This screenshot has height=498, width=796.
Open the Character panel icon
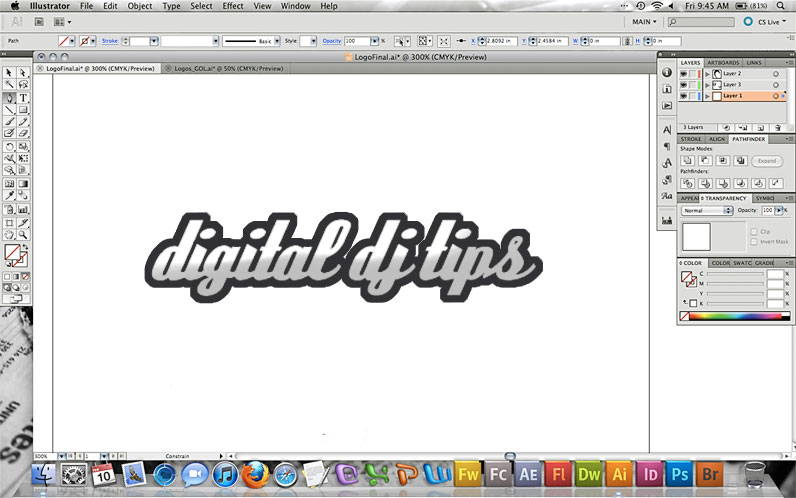tap(667, 130)
